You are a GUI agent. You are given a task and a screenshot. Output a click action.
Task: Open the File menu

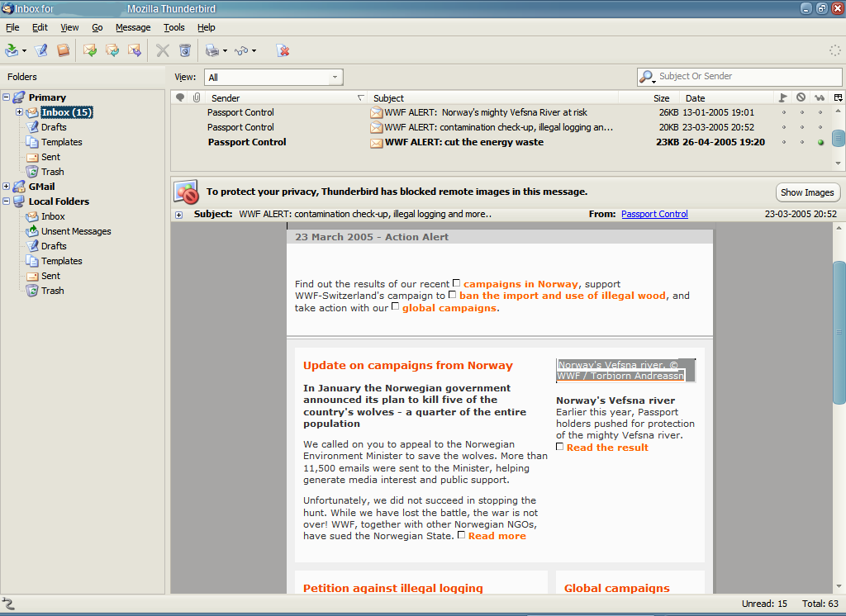click(x=12, y=27)
